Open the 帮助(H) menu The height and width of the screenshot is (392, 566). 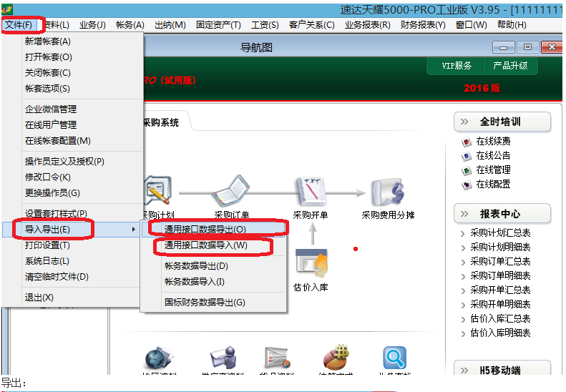click(x=512, y=25)
